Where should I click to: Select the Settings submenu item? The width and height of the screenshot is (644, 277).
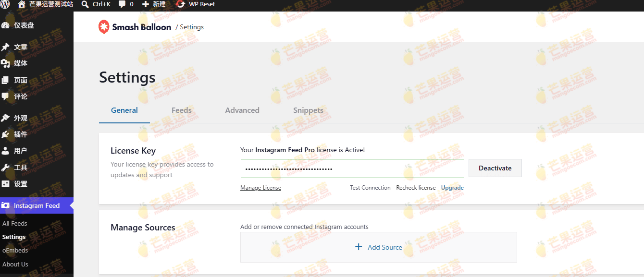pyautogui.click(x=14, y=237)
